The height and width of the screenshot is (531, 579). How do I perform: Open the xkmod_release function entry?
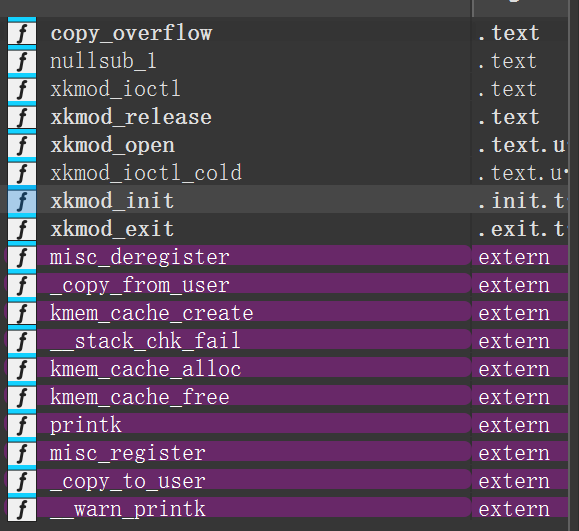point(131,117)
